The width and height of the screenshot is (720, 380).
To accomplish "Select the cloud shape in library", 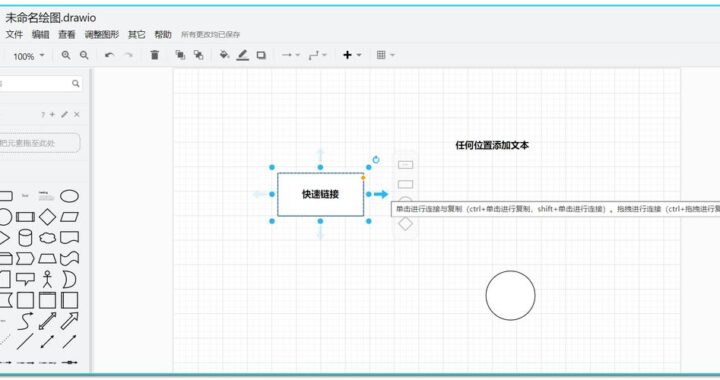I will pyautogui.click(x=47, y=238).
